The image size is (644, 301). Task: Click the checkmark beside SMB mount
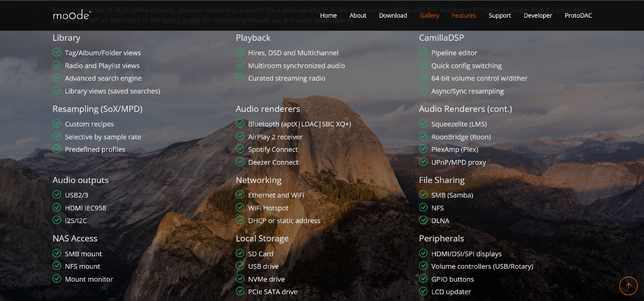tap(57, 253)
